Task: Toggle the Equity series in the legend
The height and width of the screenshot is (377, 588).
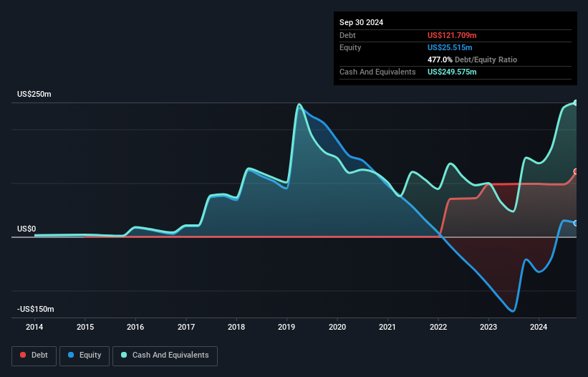Action: (x=85, y=355)
